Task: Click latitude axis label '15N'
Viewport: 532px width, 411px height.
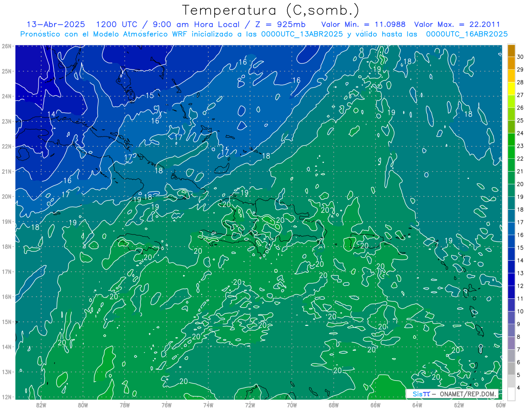Action: pyautogui.click(x=7, y=321)
